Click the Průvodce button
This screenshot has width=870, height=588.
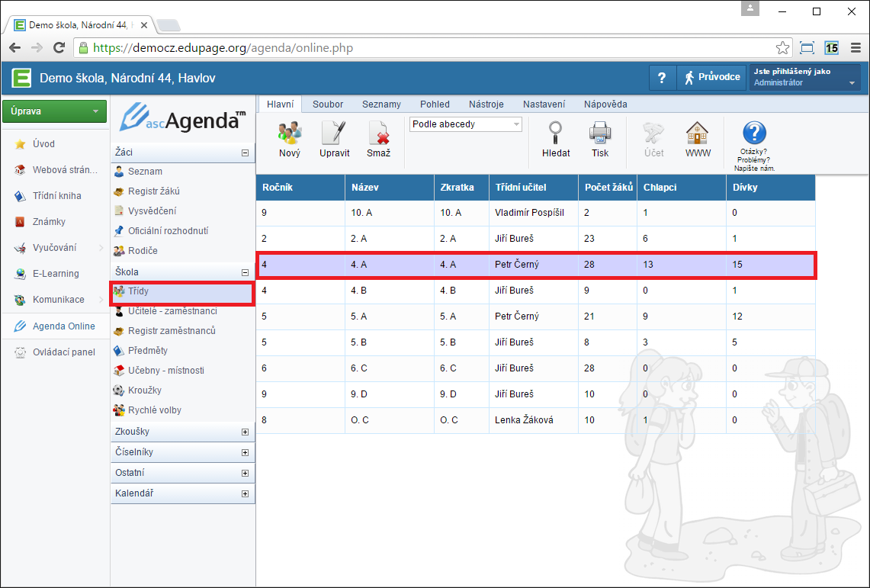(711, 77)
